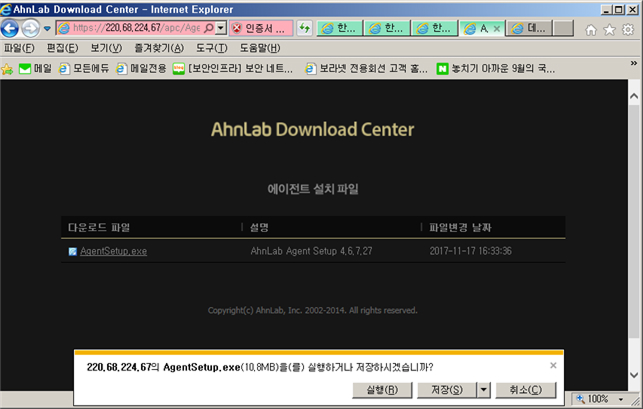Image resolution: width=643 pixels, height=409 pixels.
Task: Switch to the first 한... tab
Action: (x=339, y=28)
